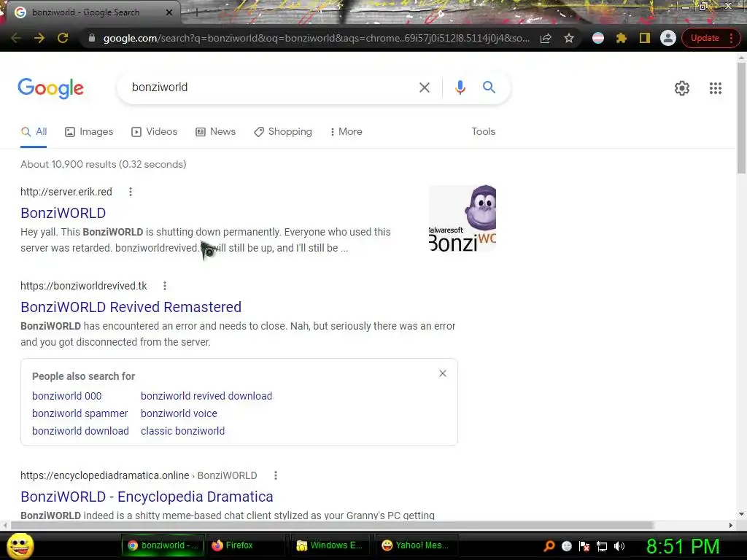Open the Chrome profile avatar
This screenshot has height=560, width=747.
pos(668,38)
